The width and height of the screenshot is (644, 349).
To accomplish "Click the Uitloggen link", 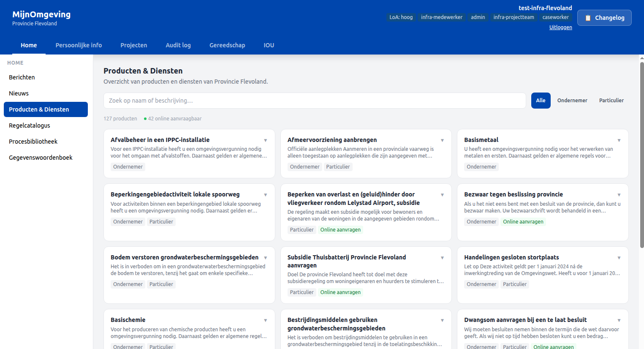I will 560,27.
